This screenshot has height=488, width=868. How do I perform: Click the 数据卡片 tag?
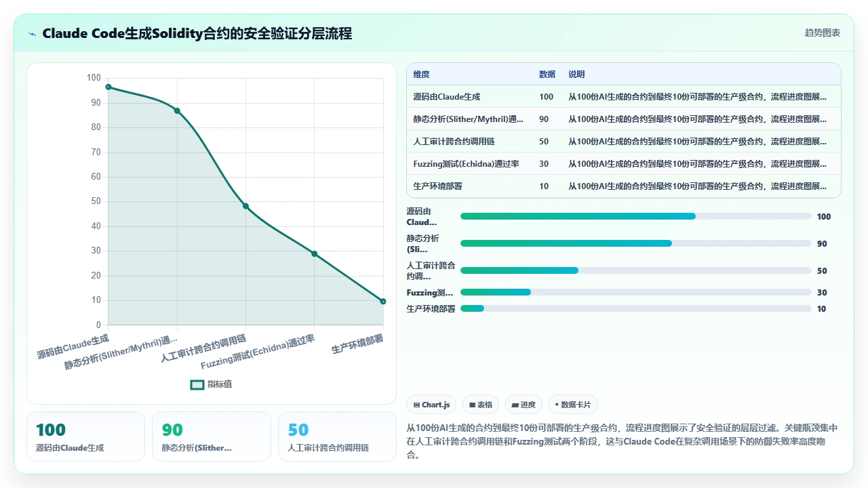click(573, 405)
